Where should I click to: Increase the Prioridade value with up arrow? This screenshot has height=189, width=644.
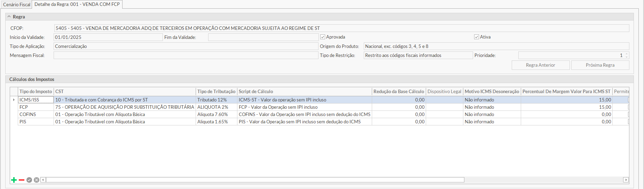coord(627,54)
